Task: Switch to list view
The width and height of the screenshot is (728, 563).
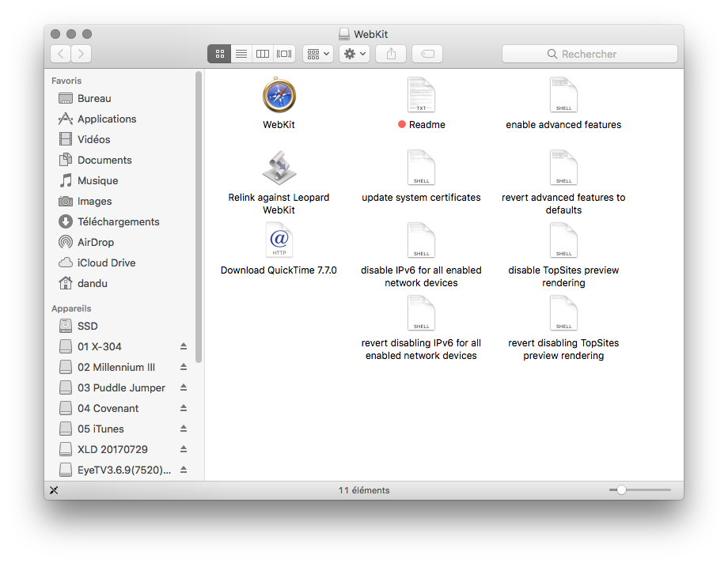Action: [241, 53]
